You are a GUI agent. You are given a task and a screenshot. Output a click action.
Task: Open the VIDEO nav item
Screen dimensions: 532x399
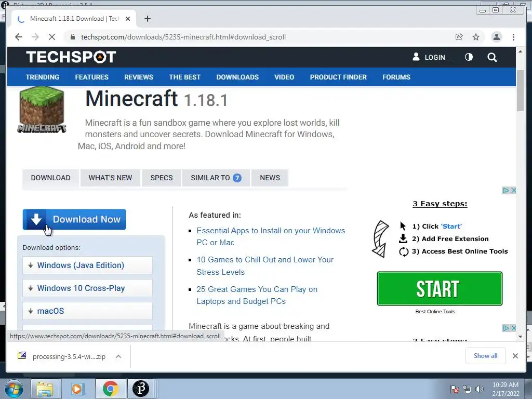coord(284,77)
